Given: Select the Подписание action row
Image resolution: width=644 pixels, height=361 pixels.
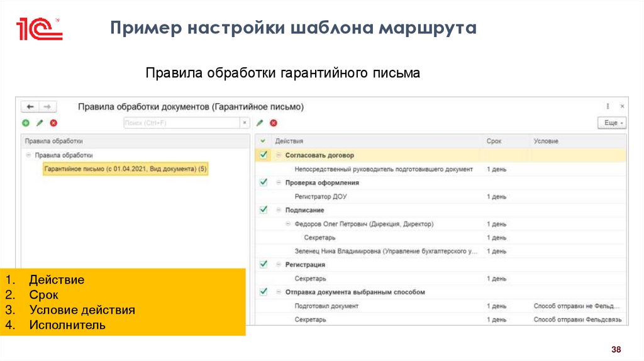Looking at the screenshot, I should pyautogui.click(x=441, y=210).
